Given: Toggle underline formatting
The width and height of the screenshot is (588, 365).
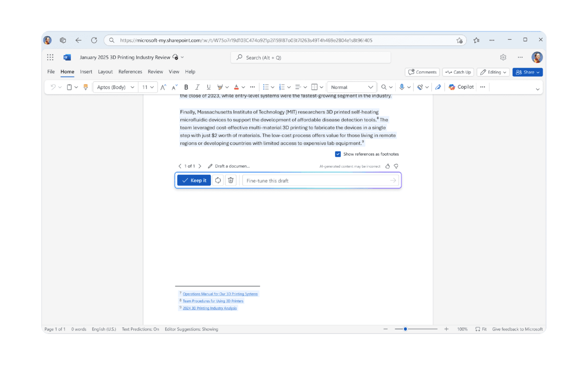Looking at the screenshot, I should 209,87.
